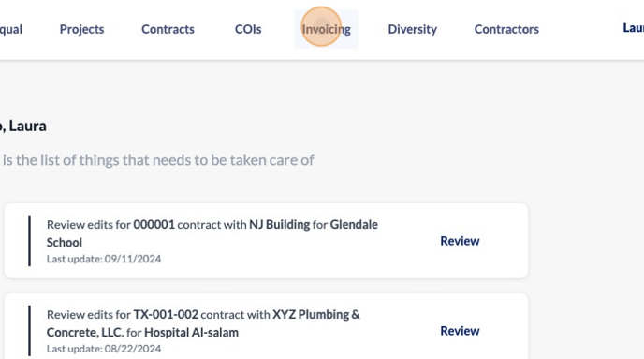Click the Last update 09/11/2024 text
The width and height of the screenshot is (644, 359).
pyautogui.click(x=104, y=259)
